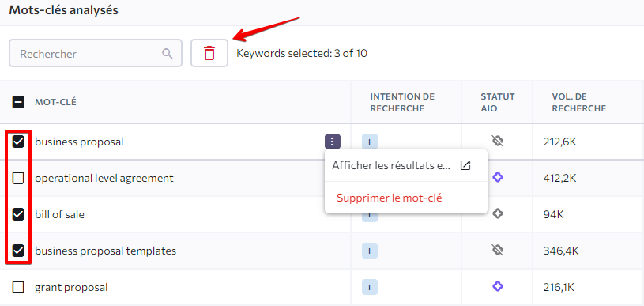Click external link icon in context menu
The height and width of the screenshot is (306, 644).
pyautogui.click(x=465, y=165)
